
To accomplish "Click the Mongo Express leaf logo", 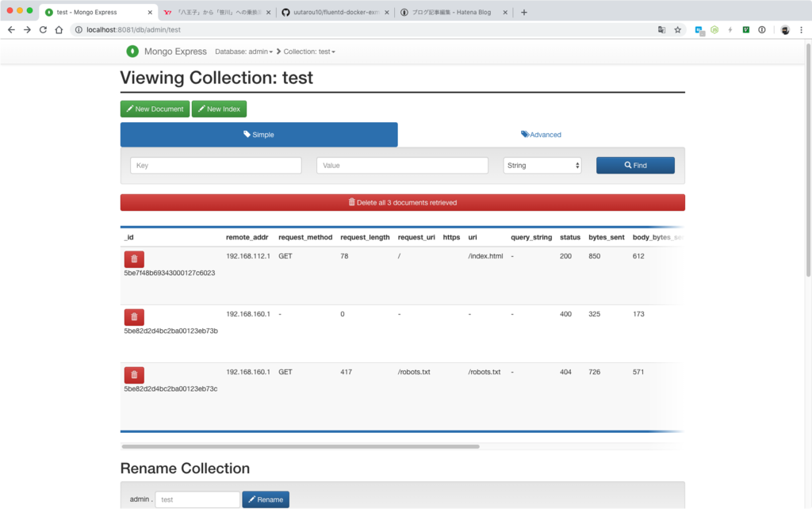I will coord(132,52).
